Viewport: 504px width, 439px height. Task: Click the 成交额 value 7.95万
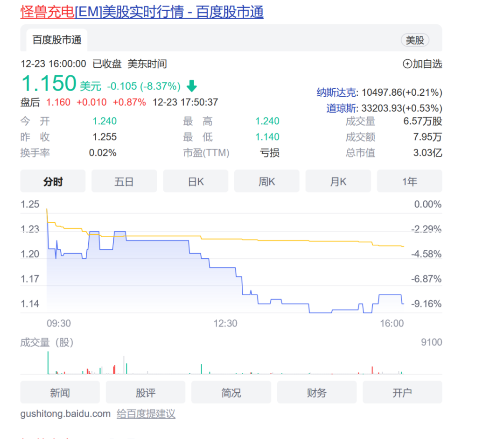(427, 137)
